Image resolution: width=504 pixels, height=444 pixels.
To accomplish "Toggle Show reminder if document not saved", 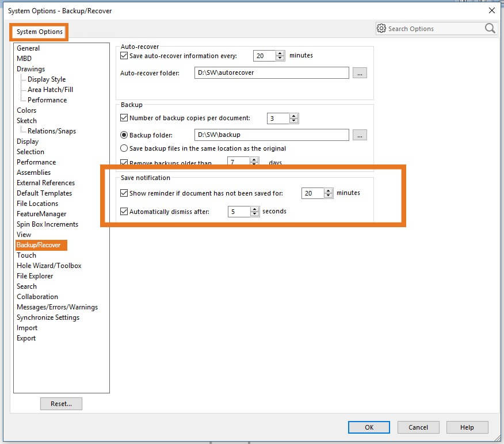I will pos(124,193).
